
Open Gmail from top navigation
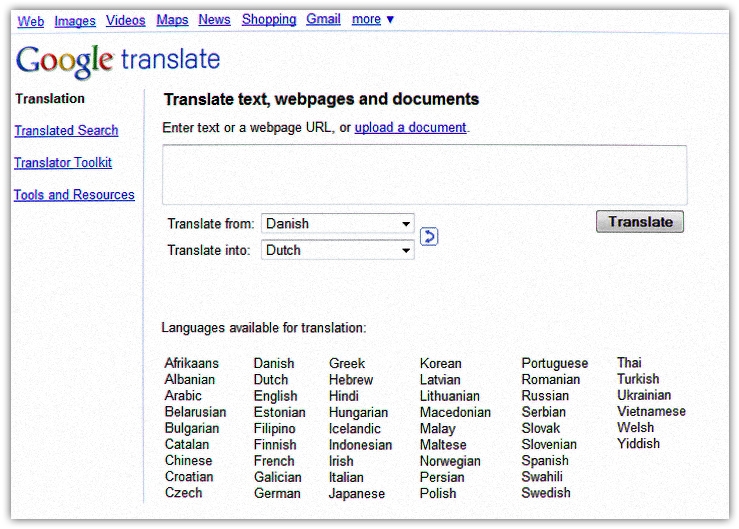pyautogui.click(x=323, y=19)
